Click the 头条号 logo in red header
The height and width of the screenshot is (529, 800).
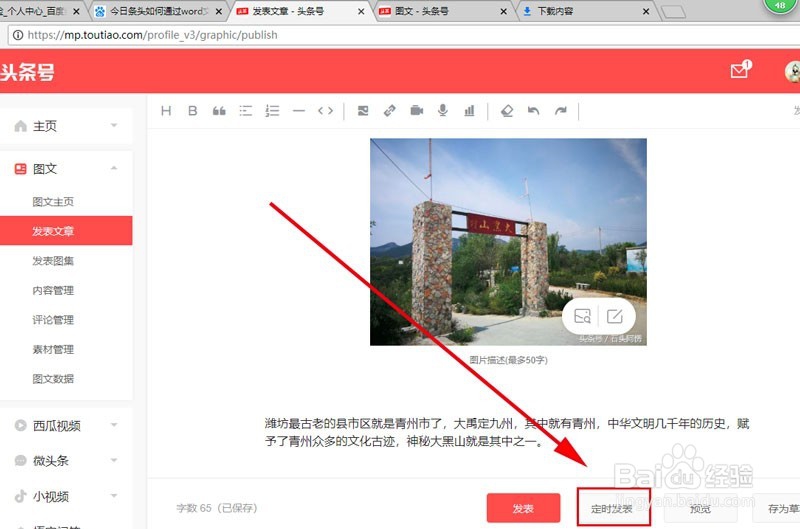pos(27,72)
